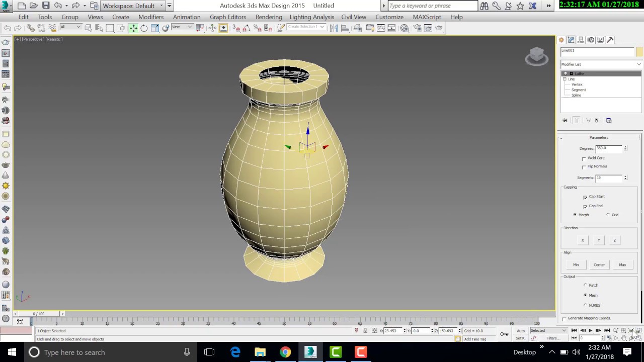Open the Rendering menu
644x362 pixels.
(269, 17)
